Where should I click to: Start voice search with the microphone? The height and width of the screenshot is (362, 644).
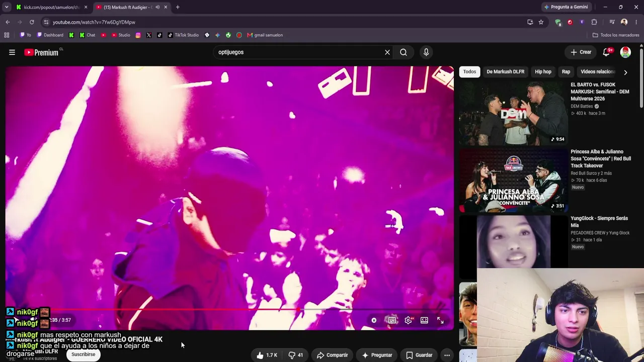(x=426, y=52)
